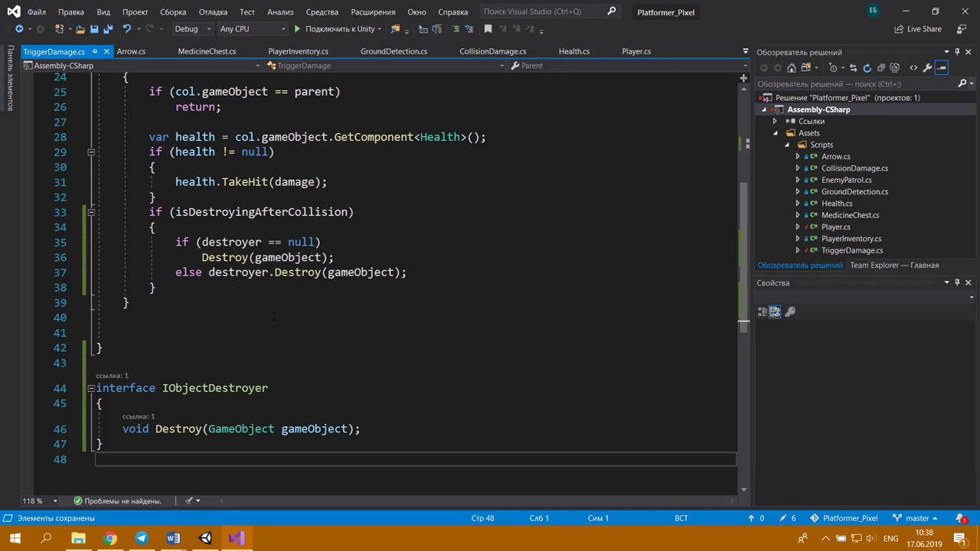Viewport: 980px width, 551px height.
Task: Refresh the Solution Explorer tree
Action: [x=867, y=68]
